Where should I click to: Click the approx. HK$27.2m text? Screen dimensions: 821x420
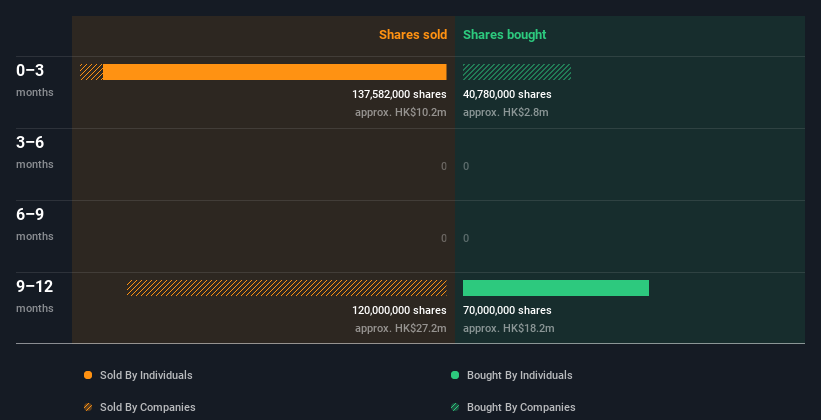click(401, 328)
